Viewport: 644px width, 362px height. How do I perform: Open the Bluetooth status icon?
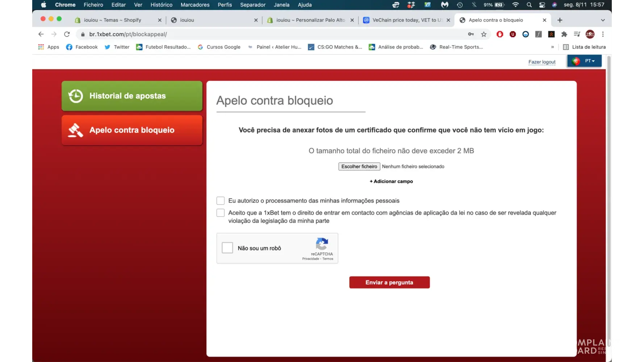474,5
